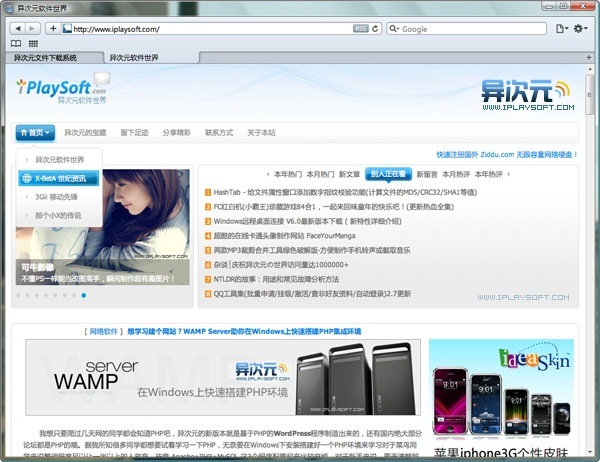Go forward using the forward arrow button
The height and width of the screenshot is (462, 600).
pos(32,28)
